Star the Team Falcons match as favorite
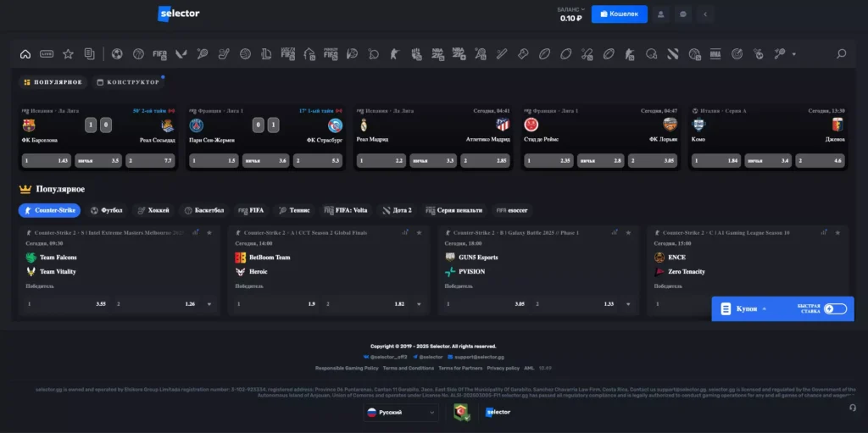This screenshot has height=433, width=868. point(209,232)
